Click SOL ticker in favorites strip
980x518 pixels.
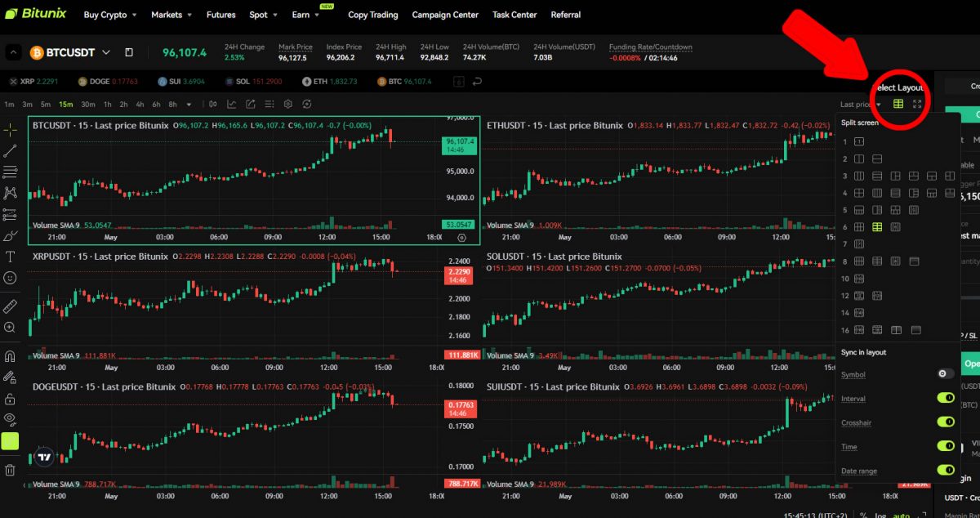[x=252, y=82]
